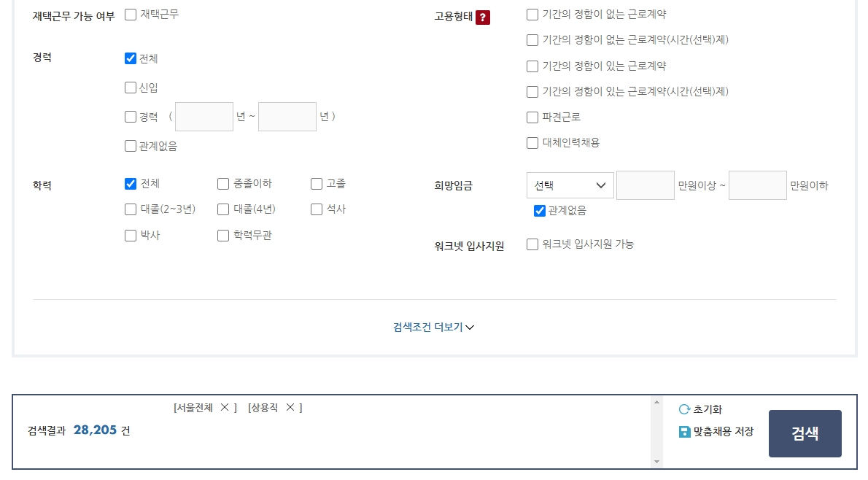The height and width of the screenshot is (480, 868).
Task: Check the 박사 education checkbox
Action: (131, 235)
